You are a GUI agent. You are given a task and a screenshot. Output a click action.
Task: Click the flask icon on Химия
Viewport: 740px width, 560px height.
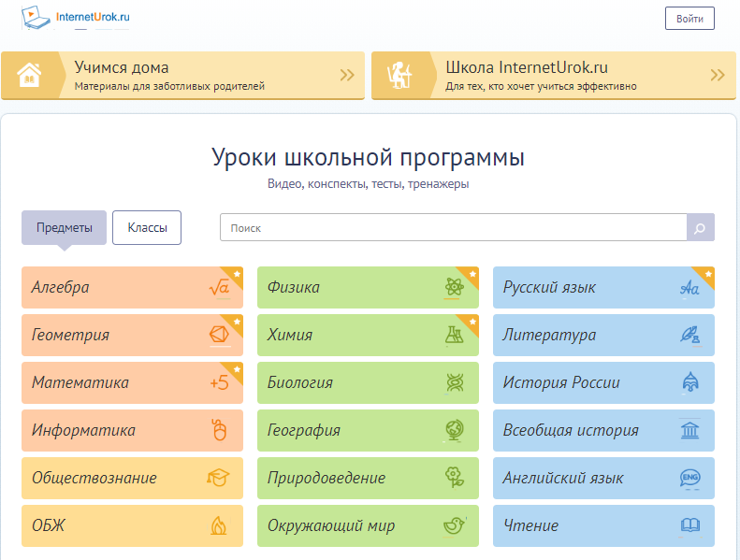pyautogui.click(x=455, y=335)
